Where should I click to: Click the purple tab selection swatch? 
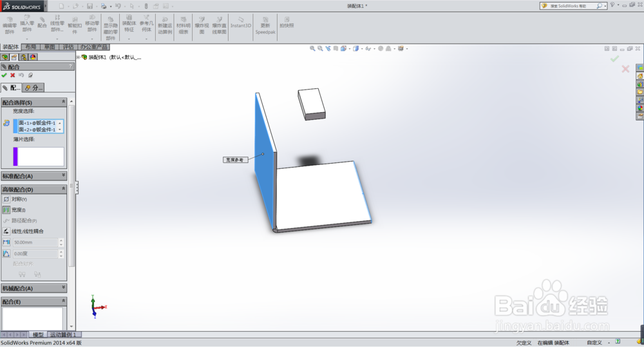click(x=15, y=157)
